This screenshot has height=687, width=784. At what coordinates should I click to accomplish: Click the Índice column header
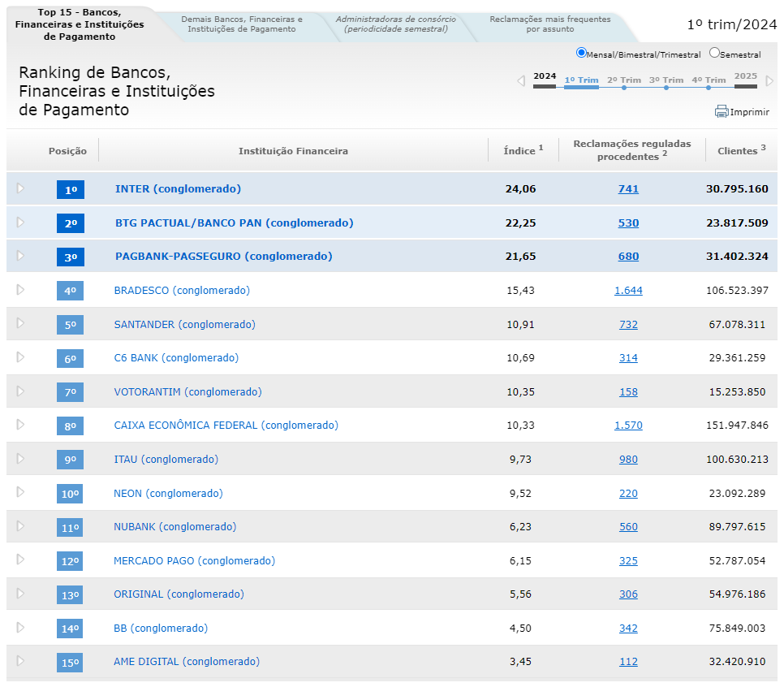(523, 150)
